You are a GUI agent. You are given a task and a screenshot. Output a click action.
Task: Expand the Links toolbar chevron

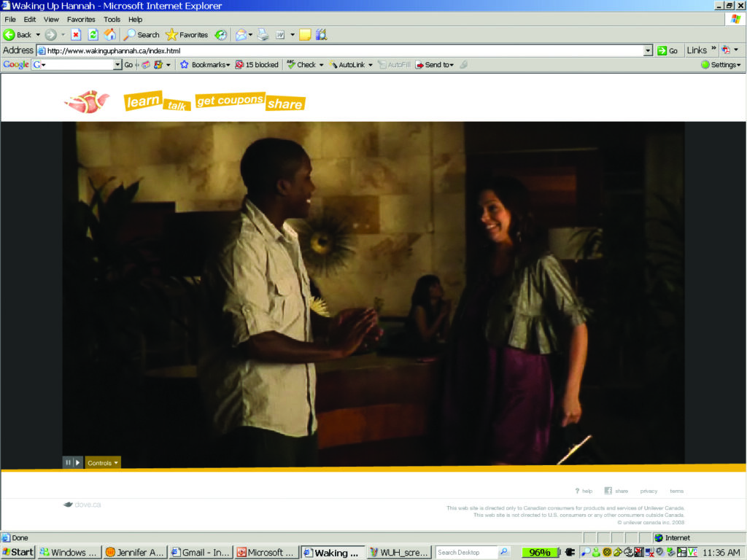coord(713,49)
